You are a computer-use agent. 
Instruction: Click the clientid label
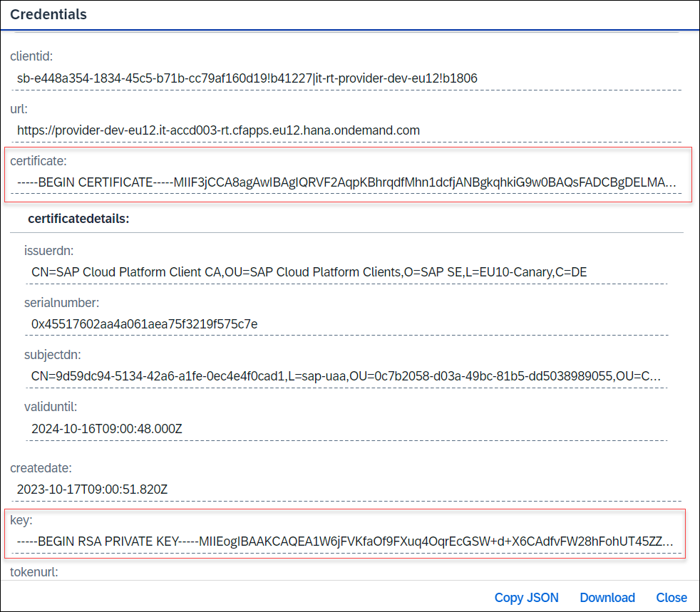(31, 56)
